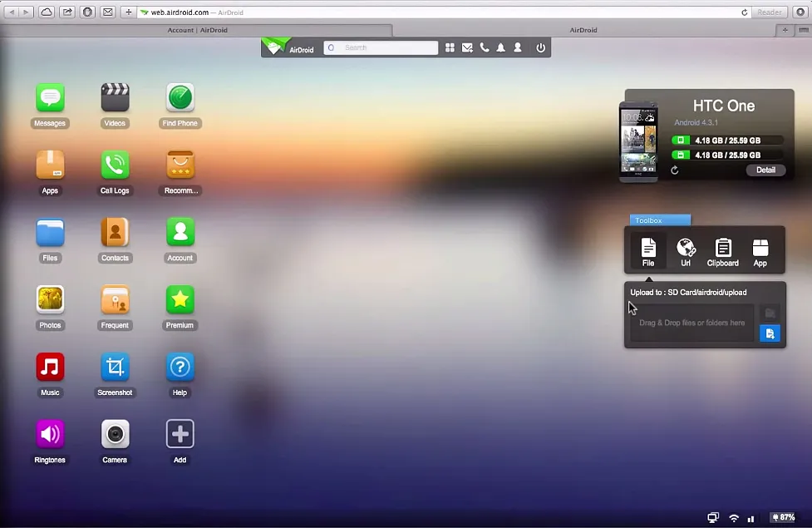Open the Frequent contacts icon
This screenshot has width=812, height=528.
(x=115, y=299)
